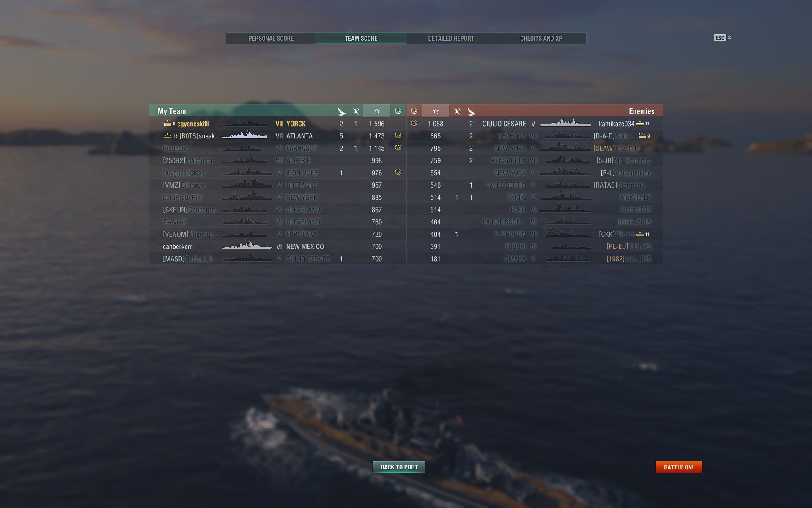
Task: Sort My Team by planes shot down icon
Action: (x=356, y=111)
